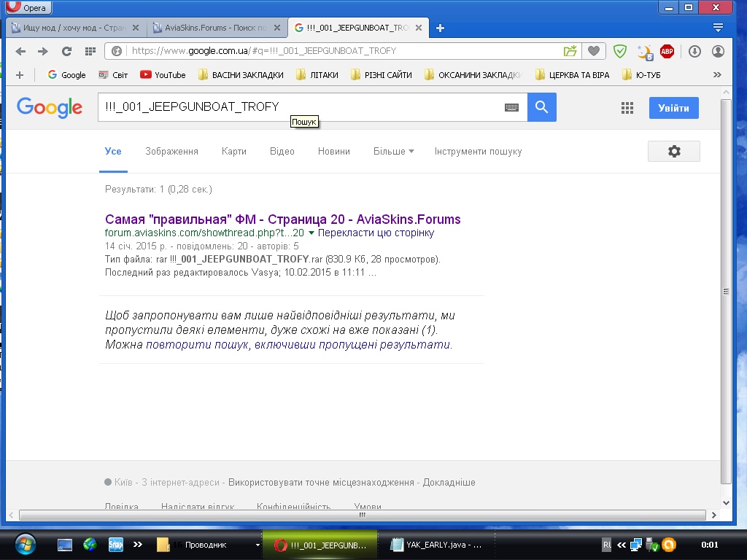This screenshot has width=747, height=560.
Task: Click the Show desktop taskbar icon
Action: 65,545
